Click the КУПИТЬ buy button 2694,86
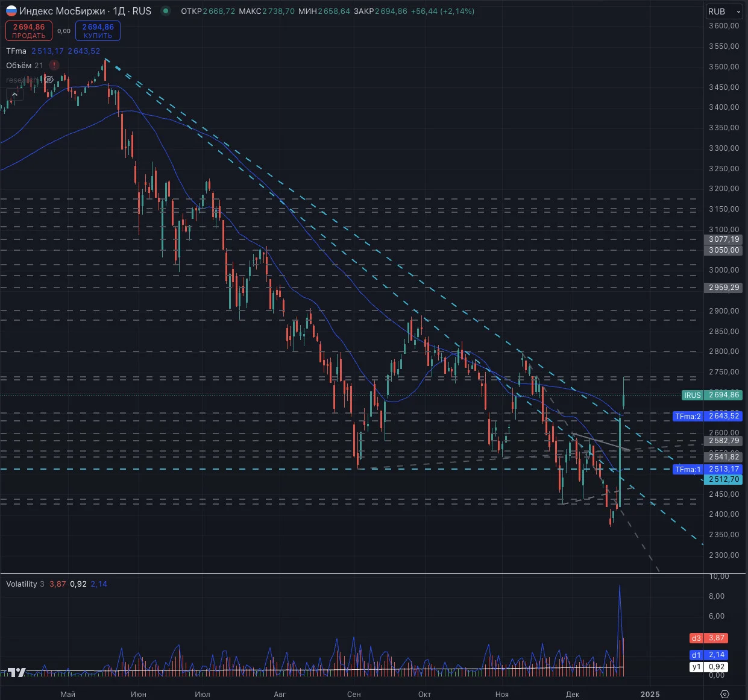 point(98,31)
